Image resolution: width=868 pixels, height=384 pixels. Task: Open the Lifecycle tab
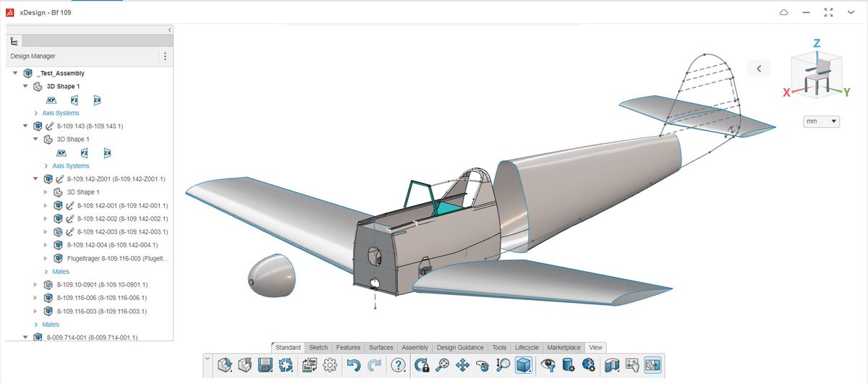point(527,348)
